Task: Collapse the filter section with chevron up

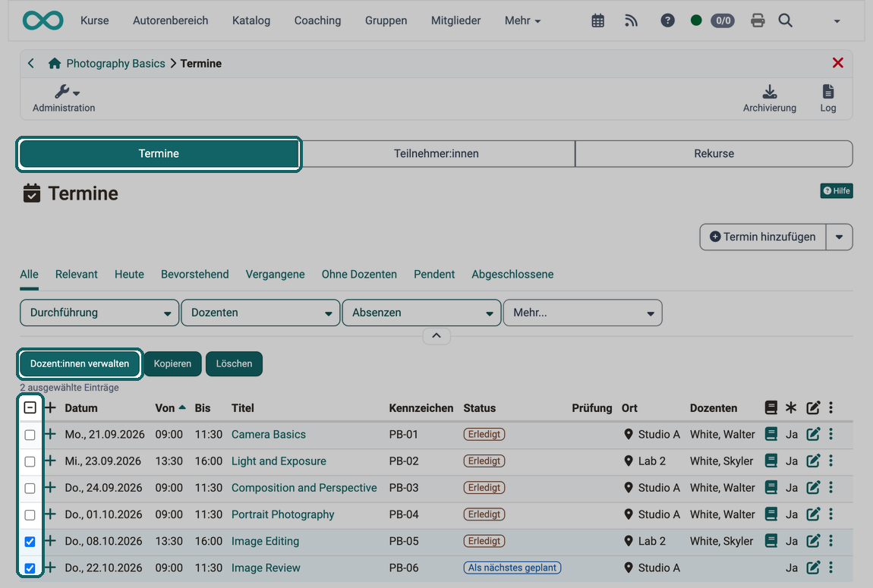Action: point(436,336)
